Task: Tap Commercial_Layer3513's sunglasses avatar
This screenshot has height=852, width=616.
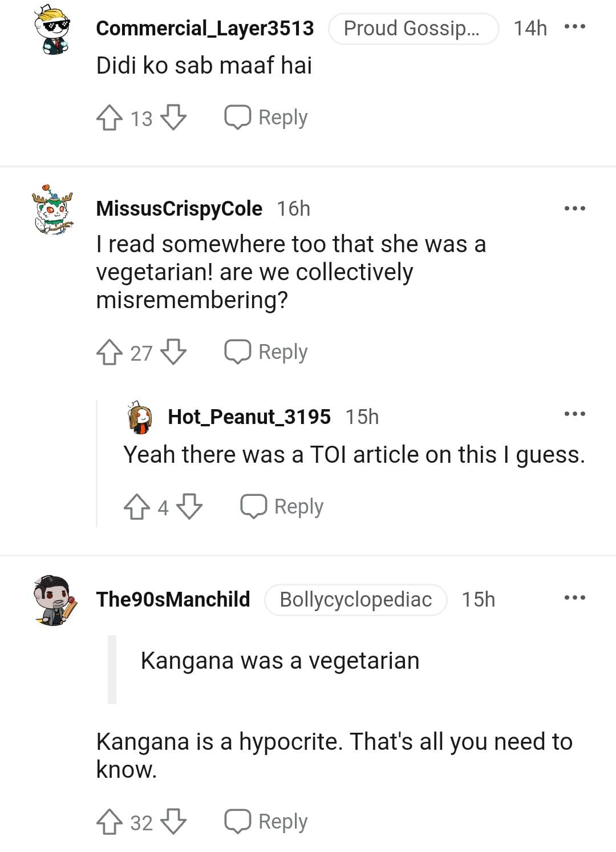Action: (x=52, y=30)
